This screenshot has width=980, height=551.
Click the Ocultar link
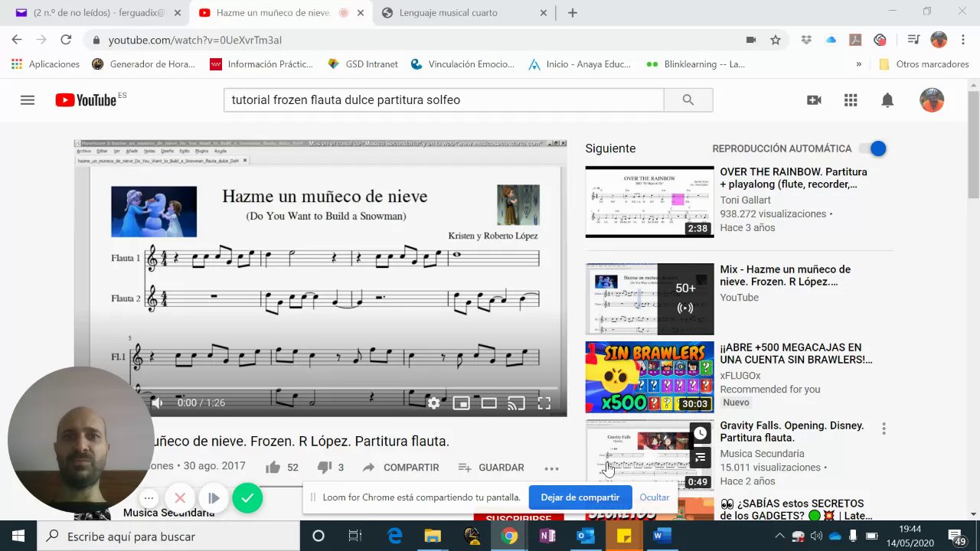(655, 497)
